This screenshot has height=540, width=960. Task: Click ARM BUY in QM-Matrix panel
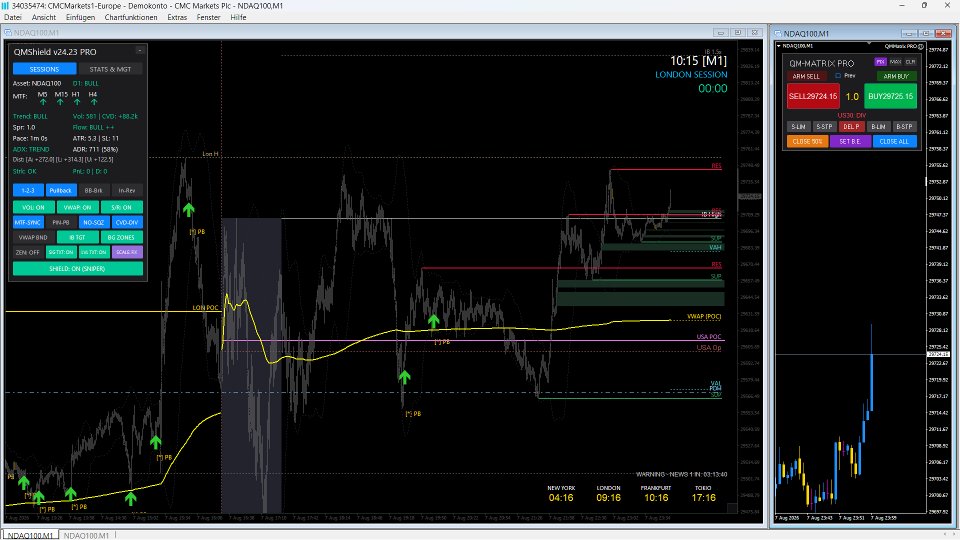pos(896,77)
